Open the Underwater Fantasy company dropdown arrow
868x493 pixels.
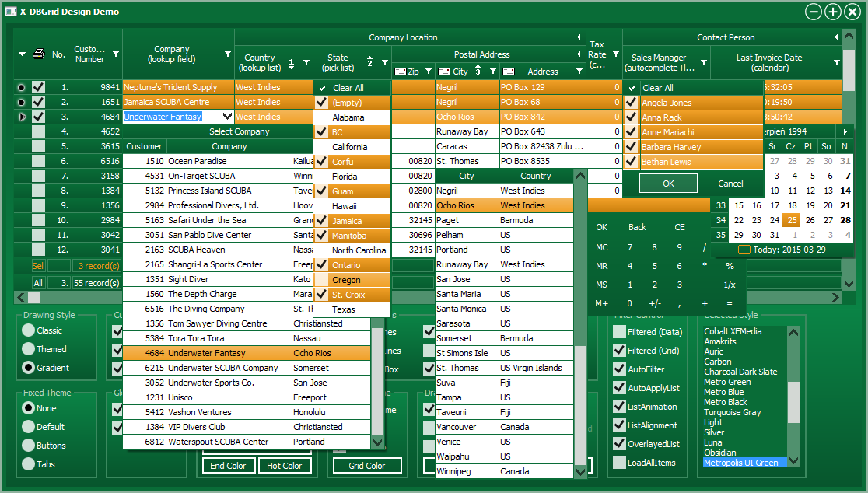click(x=228, y=117)
